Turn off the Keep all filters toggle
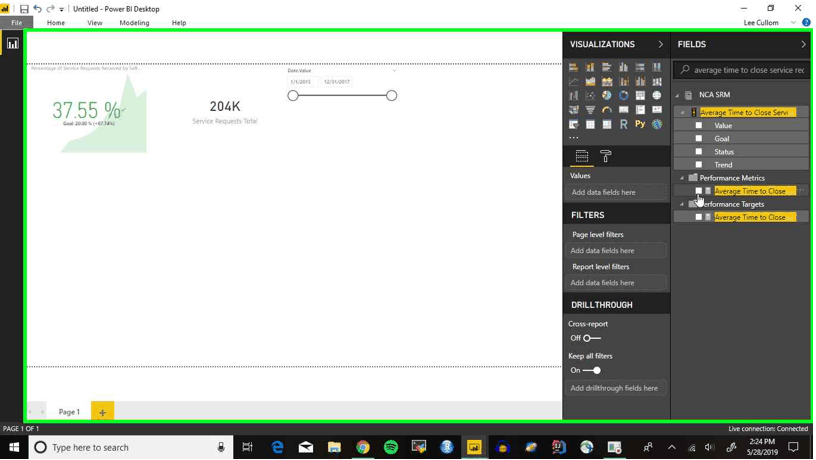The height and width of the screenshot is (460, 816). [592, 370]
